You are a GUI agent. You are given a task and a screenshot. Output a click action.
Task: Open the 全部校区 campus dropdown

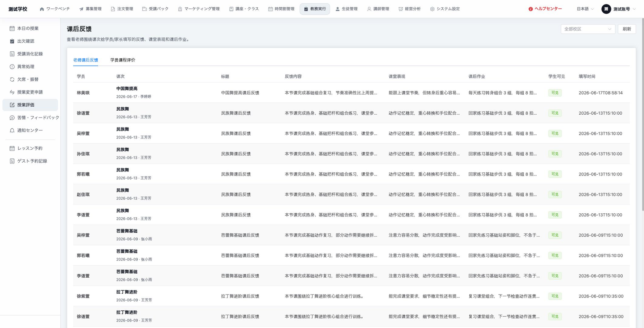(588, 29)
